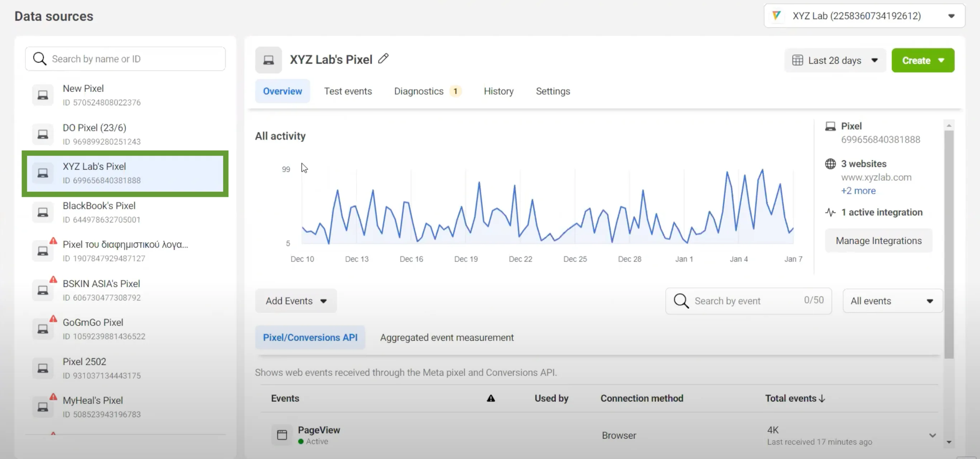Viewport: 980px width, 459px height.
Task: Click the DO Pixel (23/6) device icon
Action: click(x=43, y=134)
